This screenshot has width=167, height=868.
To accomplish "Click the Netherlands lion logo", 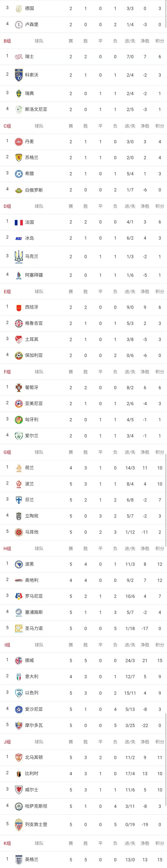I will pos(19,468).
